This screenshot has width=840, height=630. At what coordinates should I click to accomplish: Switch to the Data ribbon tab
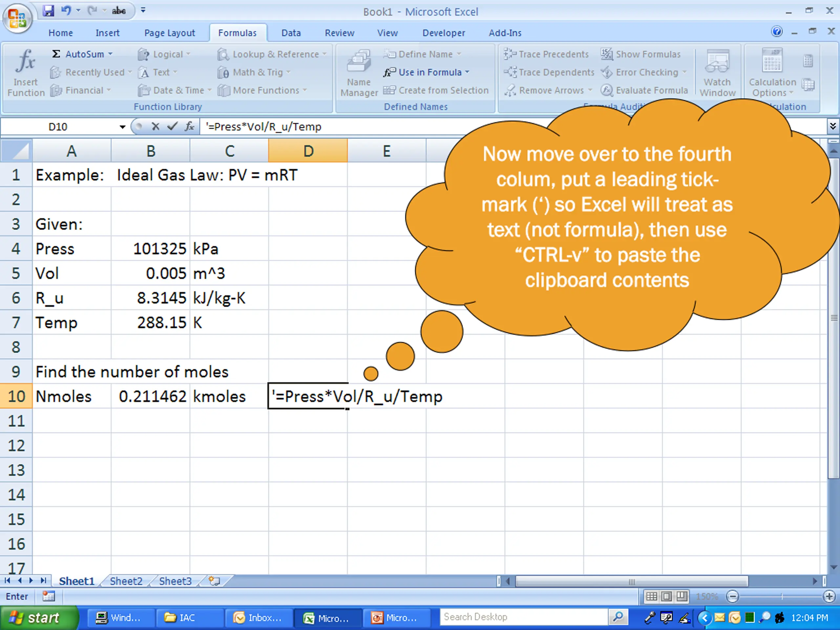pyautogui.click(x=291, y=33)
